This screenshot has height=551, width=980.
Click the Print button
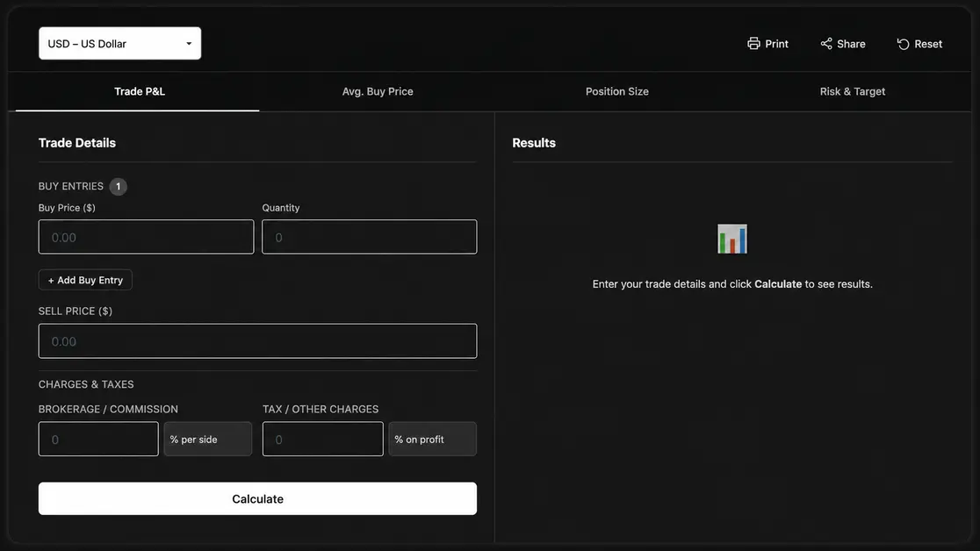click(x=767, y=44)
